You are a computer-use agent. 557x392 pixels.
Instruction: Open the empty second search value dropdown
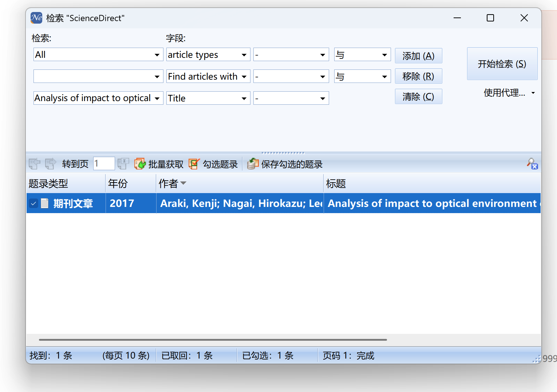157,77
